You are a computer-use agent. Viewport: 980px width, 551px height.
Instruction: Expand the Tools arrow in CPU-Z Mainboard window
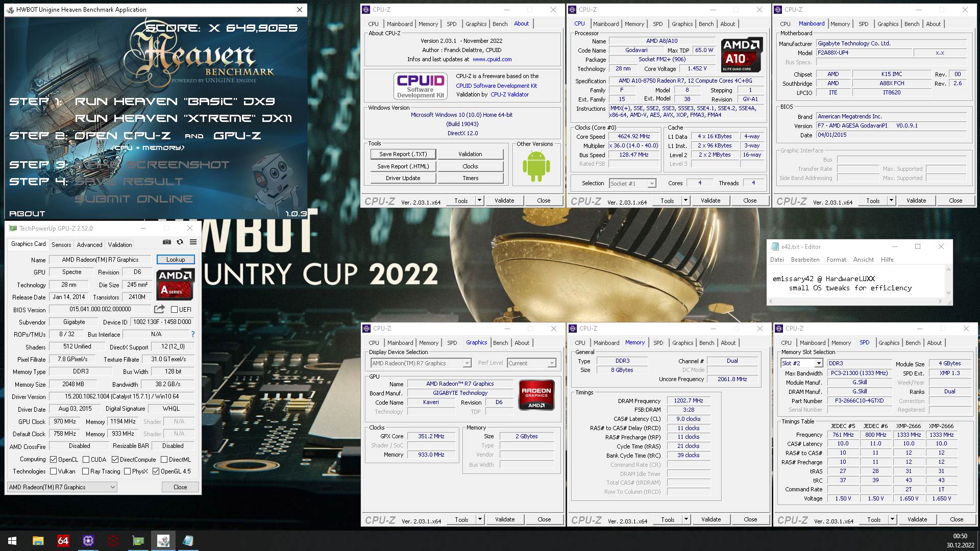coord(891,201)
